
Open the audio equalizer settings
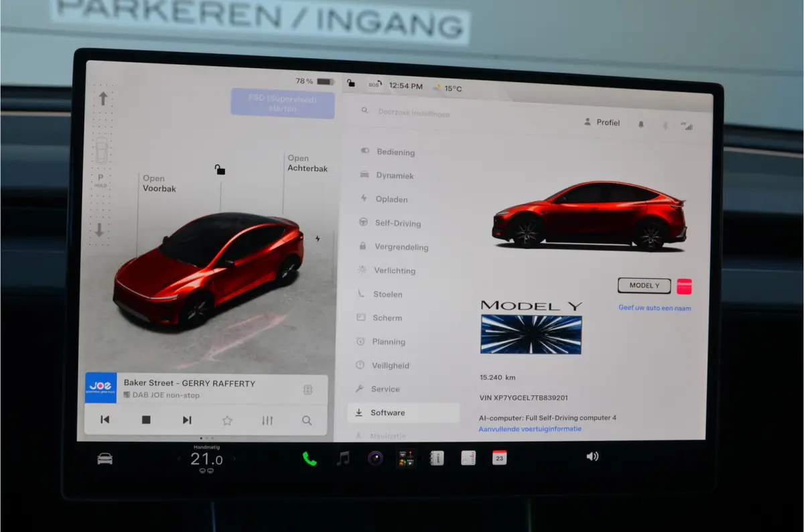pyautogui.click(x=267, y=421)
